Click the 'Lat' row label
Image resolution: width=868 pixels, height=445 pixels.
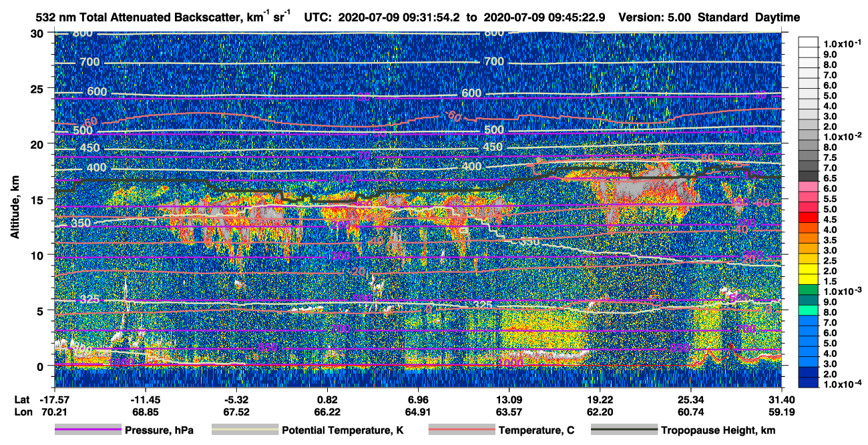[21, 399]
